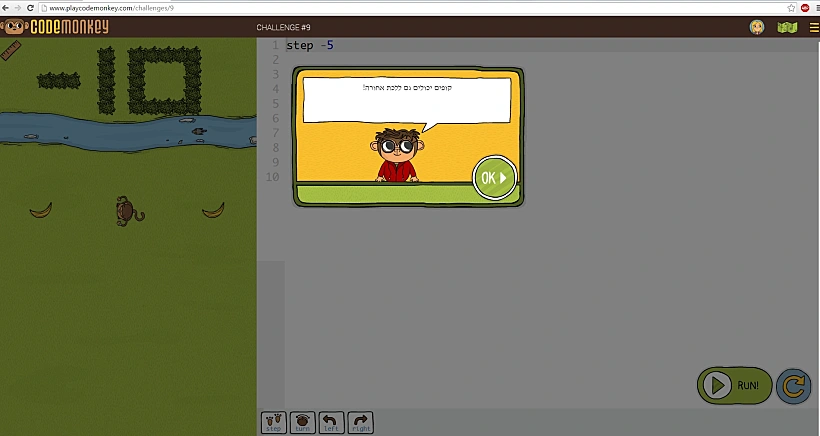Viewport: 820px width, 436px height.
Task: Open the hamburger menu in header
Action: pos(812,27)
